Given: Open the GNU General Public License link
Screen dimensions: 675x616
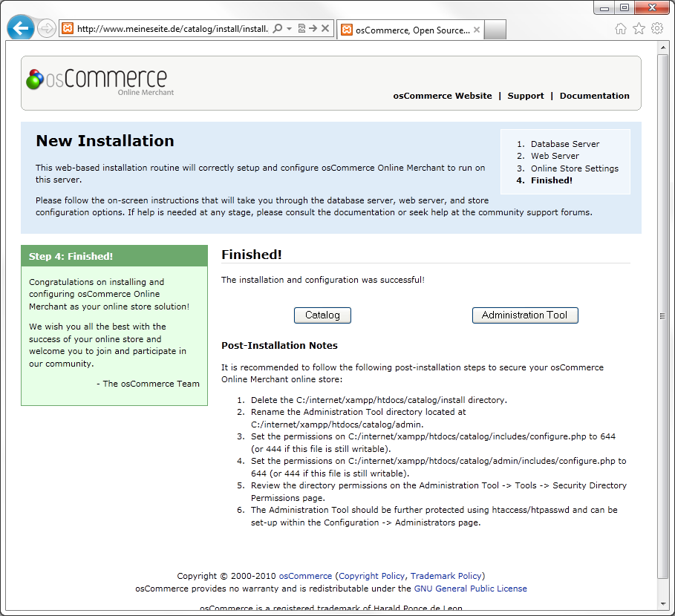Looking at the screenshot, I should pos(471,589).
